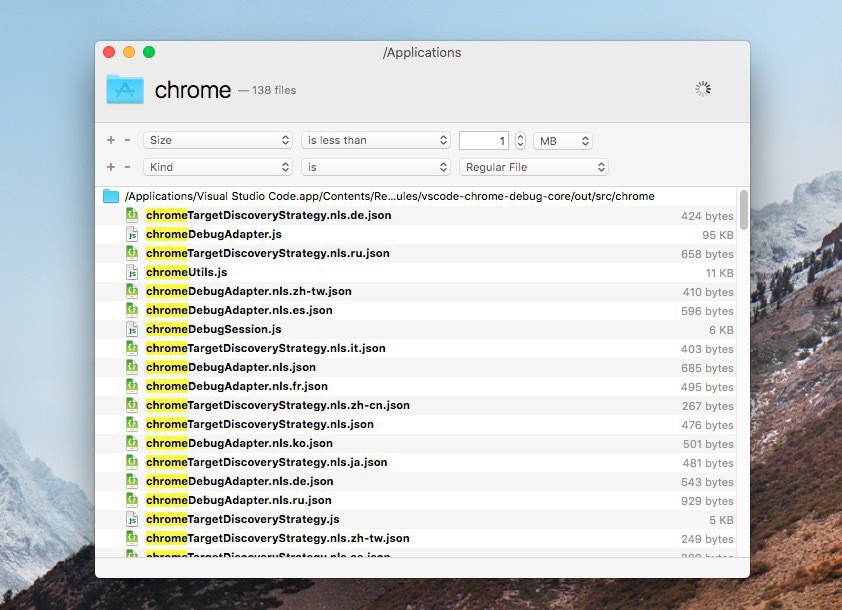Open the 'is less than' operator dropdown
Screen dimensions: 842x610
point(375,141)
